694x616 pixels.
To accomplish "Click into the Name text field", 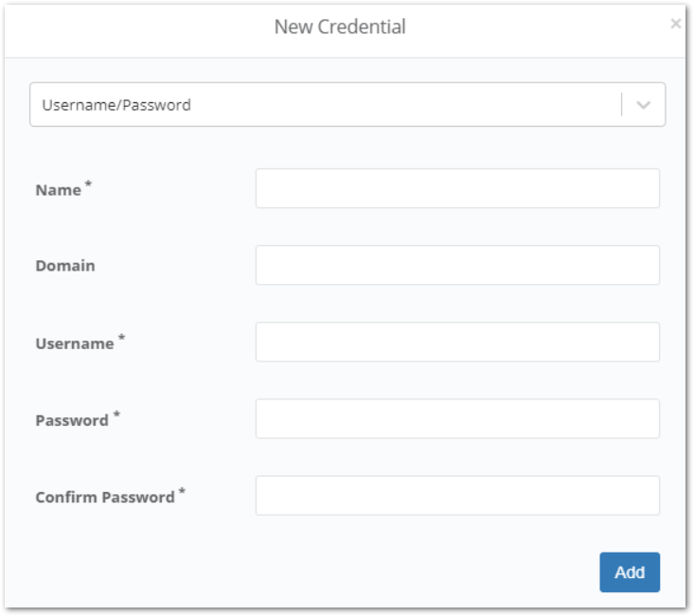I will (x=457, y=188).
